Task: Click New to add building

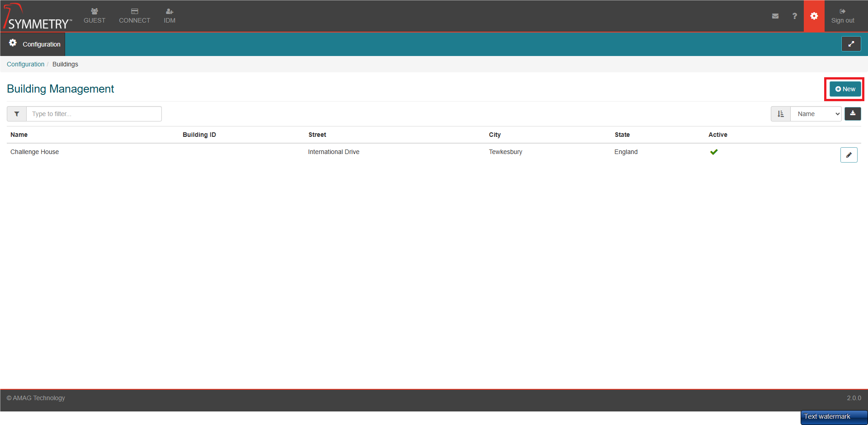Action: [x=845, y=89]
